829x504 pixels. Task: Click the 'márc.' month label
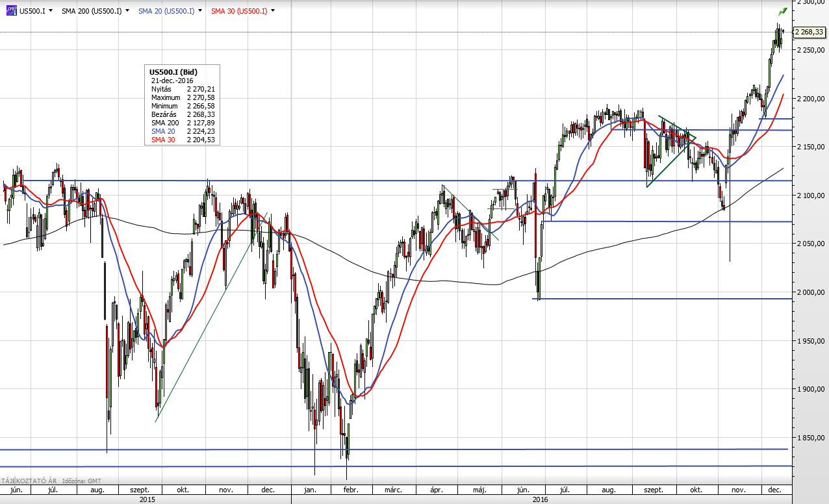(x=393, y=489)
